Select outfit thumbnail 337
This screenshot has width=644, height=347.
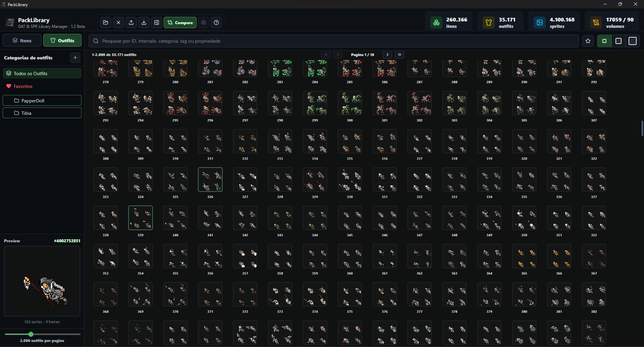pos(594,180)
